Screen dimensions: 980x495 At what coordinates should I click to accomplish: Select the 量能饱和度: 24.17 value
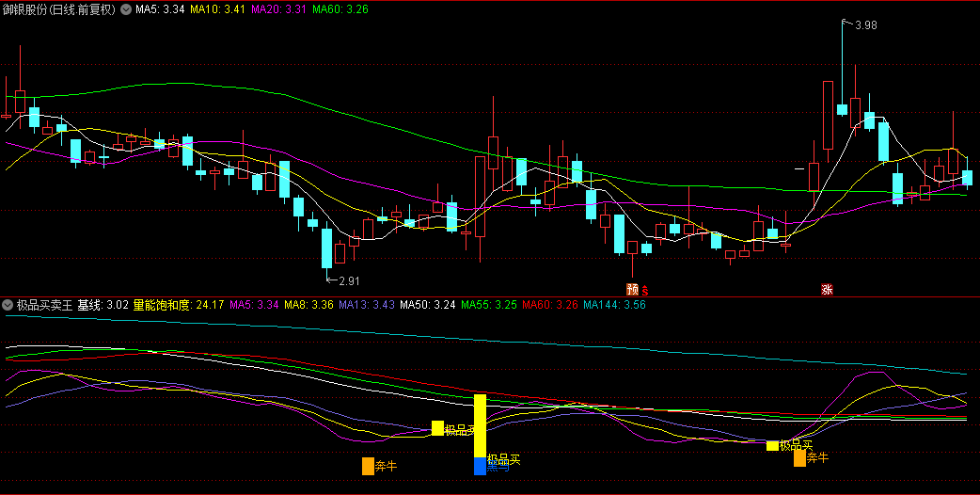click(x=178, y=305)
